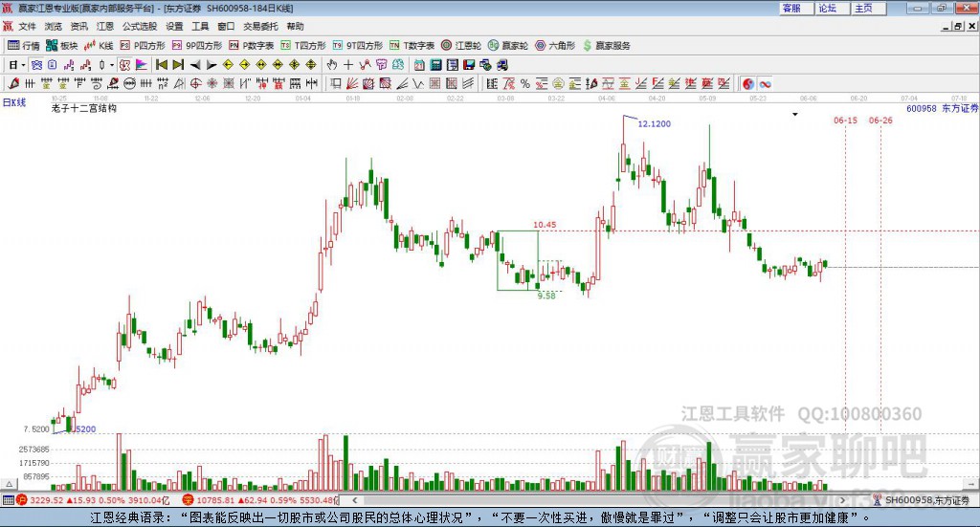Click the scroll-left arrow on horizontal scrollbar
Viewport: 980px width, 527px height.
pos(354,500)
